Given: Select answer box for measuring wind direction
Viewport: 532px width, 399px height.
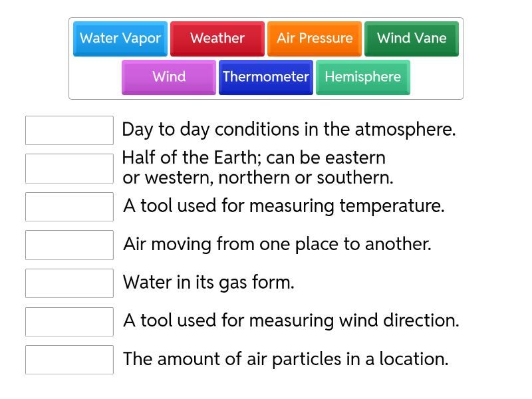Looking at the screenshot, I should 69,322.
